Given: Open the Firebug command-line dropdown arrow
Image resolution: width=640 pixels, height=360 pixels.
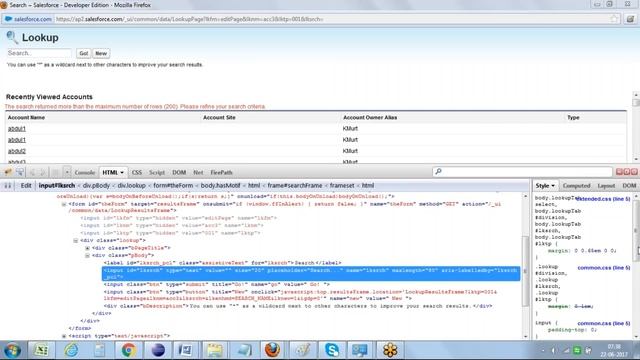Looking at the screenshot, I should coord(67,172).
